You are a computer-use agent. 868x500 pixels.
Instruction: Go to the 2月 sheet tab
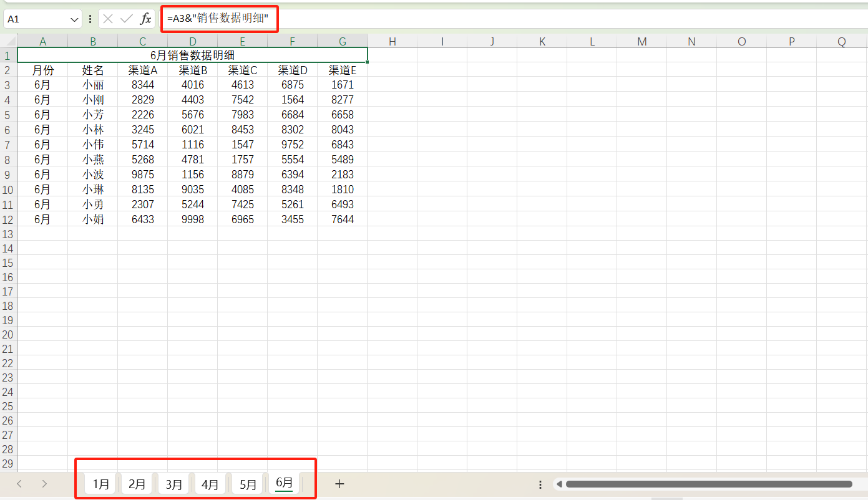click(137, 484)
